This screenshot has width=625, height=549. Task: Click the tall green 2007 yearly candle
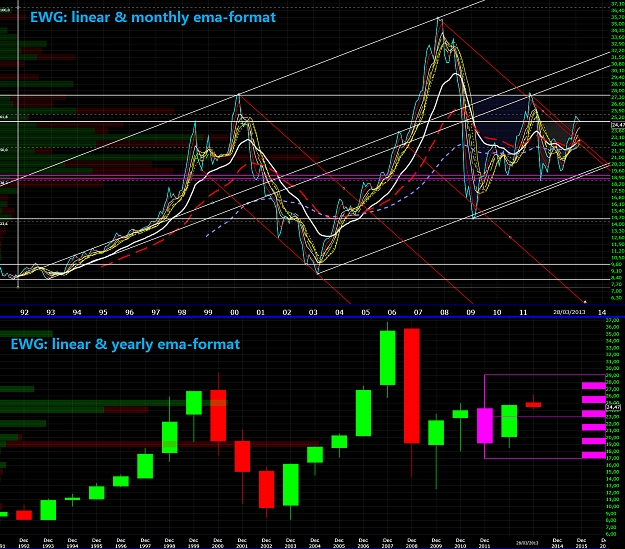click(x=387, y=358)
